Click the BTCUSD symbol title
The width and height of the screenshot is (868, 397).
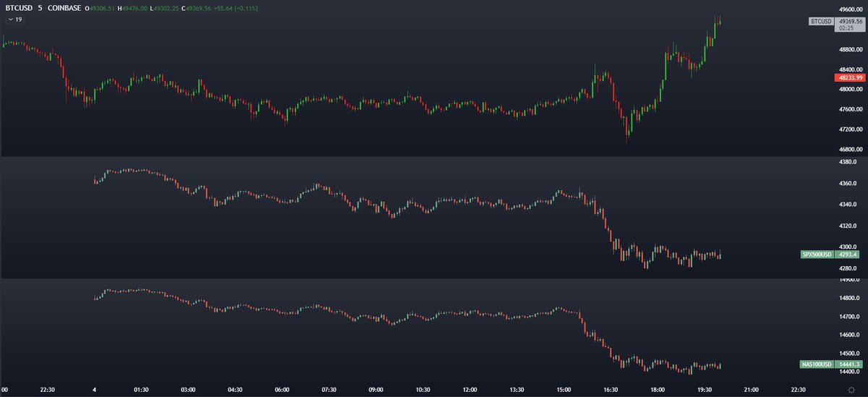click(17, 8)
